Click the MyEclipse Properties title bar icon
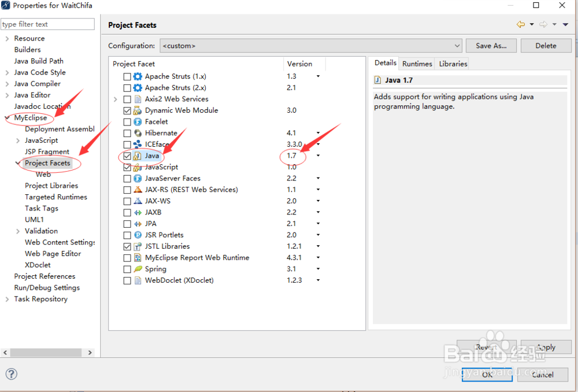Image resolution: width=578 pixels, height=392 pixels. point(6,5)
